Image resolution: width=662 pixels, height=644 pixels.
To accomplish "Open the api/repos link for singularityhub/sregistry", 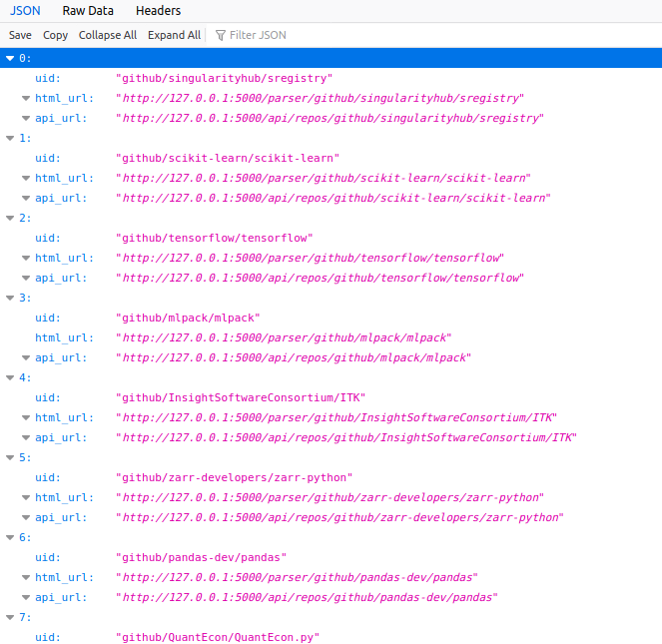I will (x=330, y=118).
